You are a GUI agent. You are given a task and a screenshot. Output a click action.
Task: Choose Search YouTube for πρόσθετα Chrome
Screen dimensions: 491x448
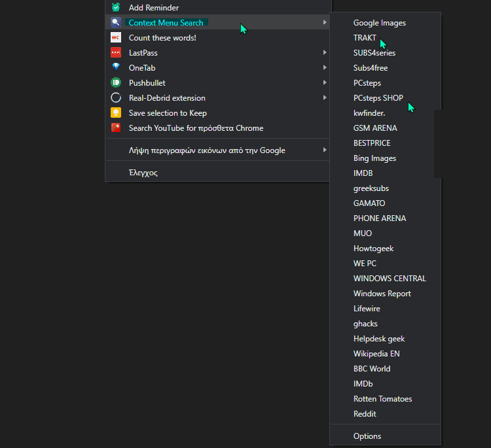217,128
